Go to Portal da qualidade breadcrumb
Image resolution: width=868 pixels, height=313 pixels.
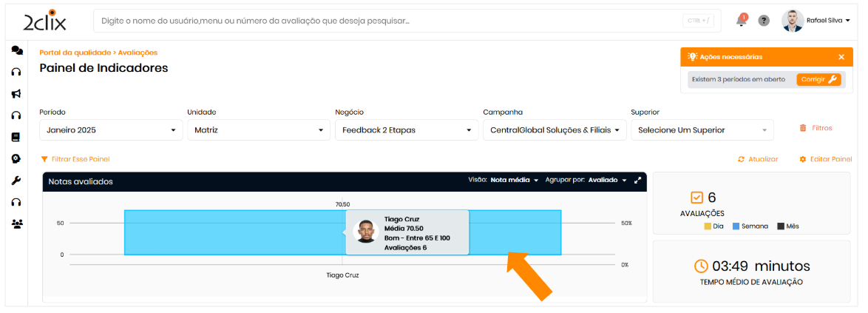74,53
